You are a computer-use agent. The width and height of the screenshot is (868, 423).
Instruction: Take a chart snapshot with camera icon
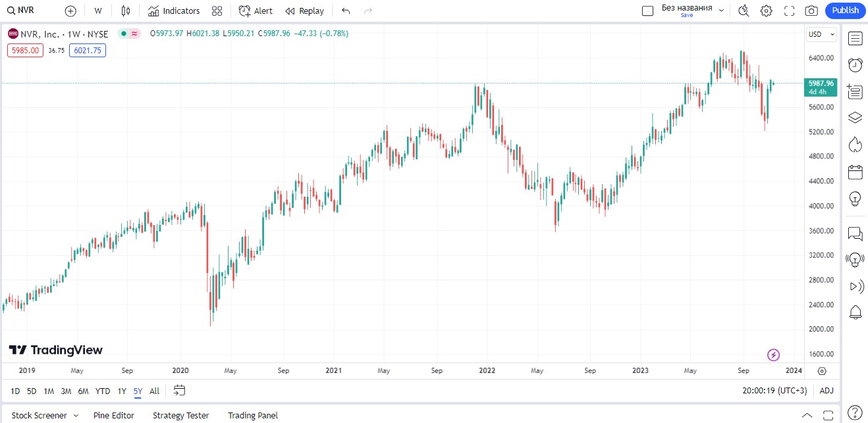[x=811, y=11]
